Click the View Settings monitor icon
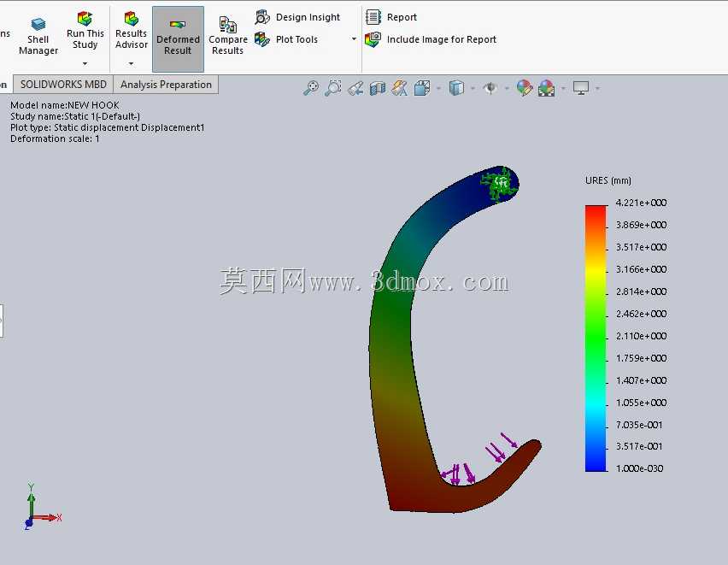 581,87
